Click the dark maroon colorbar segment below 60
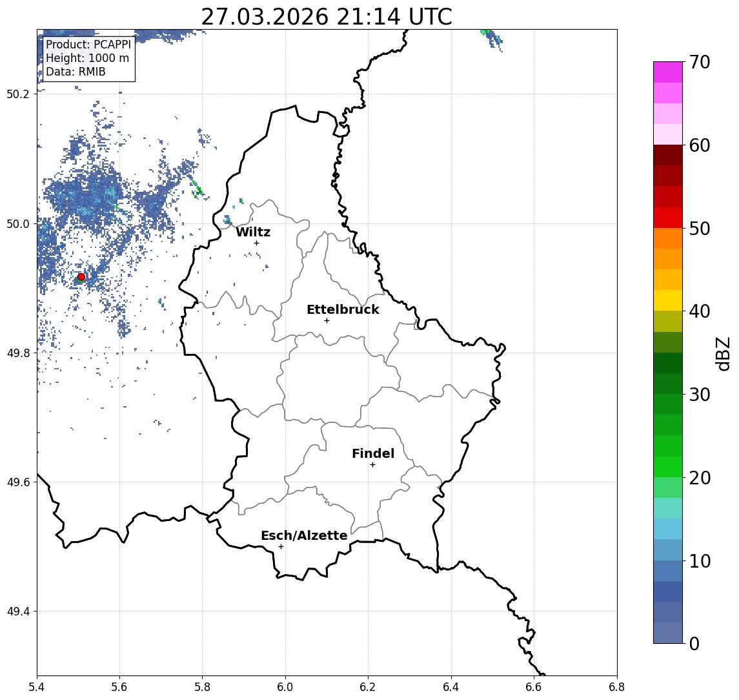Viewport: 739px width, 700px height. [668, 155]
